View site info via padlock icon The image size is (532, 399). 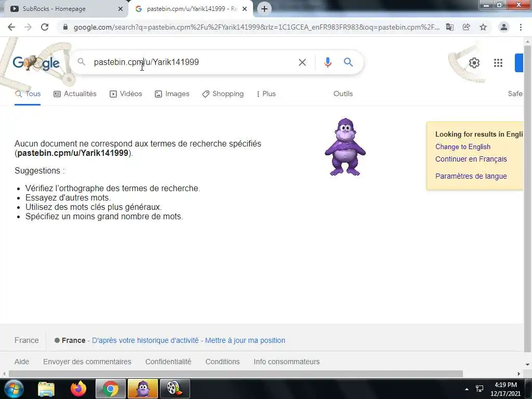[65, 27]
